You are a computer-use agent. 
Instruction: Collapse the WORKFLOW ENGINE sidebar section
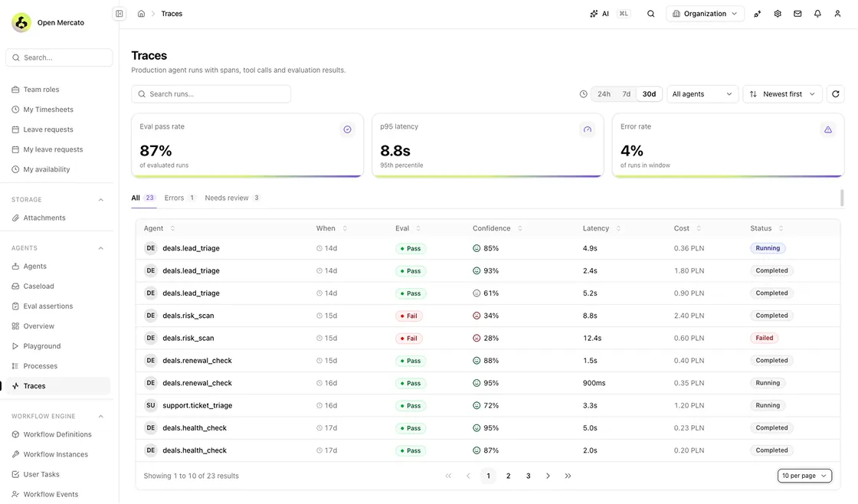point(100,417)
